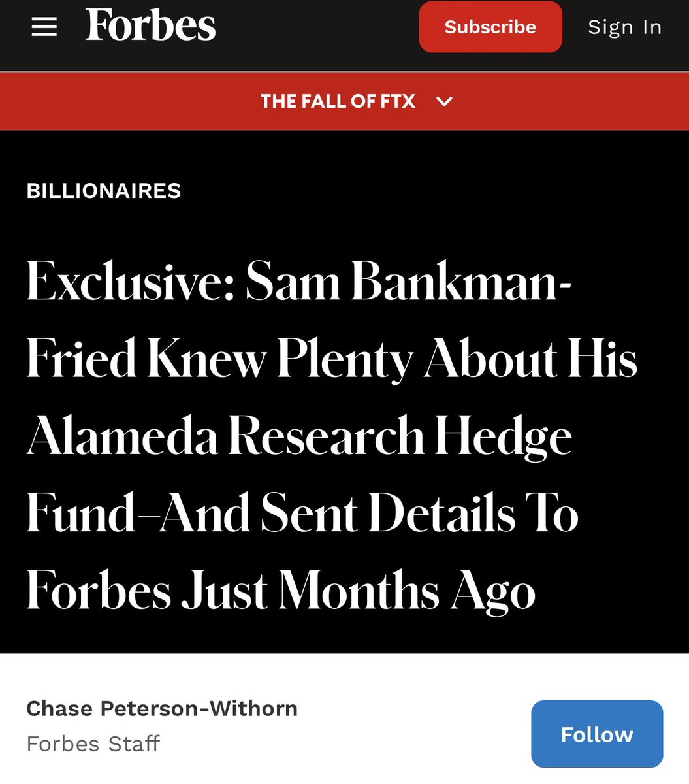Click the word 'Hedge' in the headline
This screenshot has width=689, height=784.
(x=503, y=436)
